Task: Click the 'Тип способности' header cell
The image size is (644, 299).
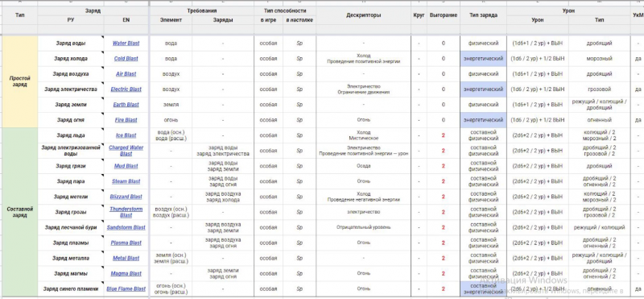Action: 285,10
